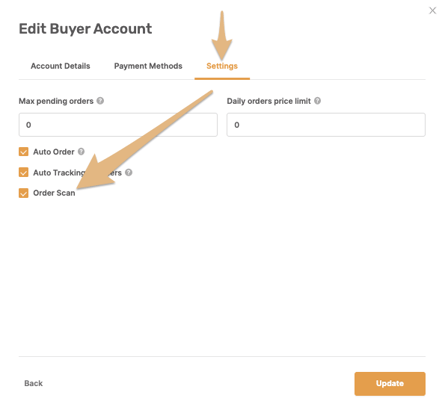
Task: Focus the Daily orders price limit field
Action: [x=326, y=125]
